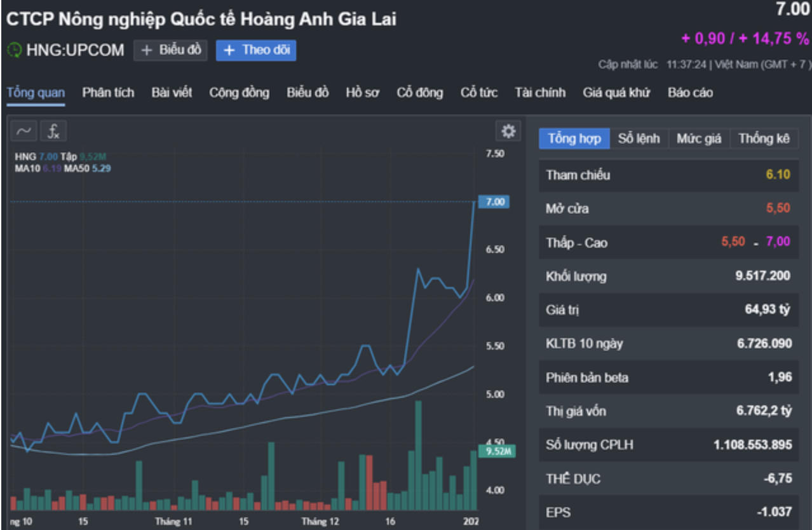This screenshot has height=530, width=812.
Task: Switch to the Phân tích tab
Action: coord(108,93)
